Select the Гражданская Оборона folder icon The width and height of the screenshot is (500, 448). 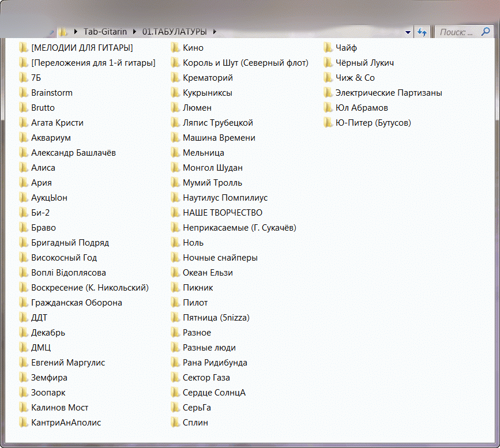point(23,302)
